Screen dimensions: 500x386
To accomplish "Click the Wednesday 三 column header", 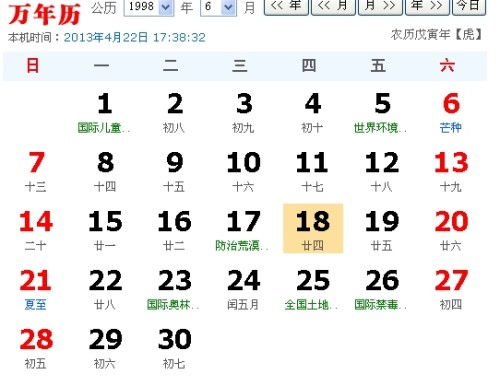I will (x=240, y=66).
